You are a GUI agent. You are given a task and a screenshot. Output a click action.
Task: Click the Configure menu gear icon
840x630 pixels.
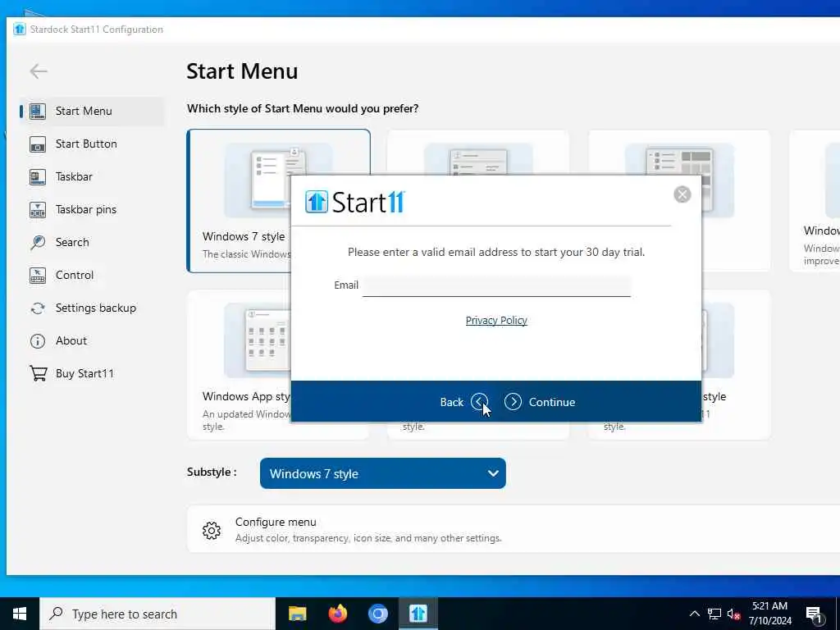pyautogui.click(x=212, y=531)
